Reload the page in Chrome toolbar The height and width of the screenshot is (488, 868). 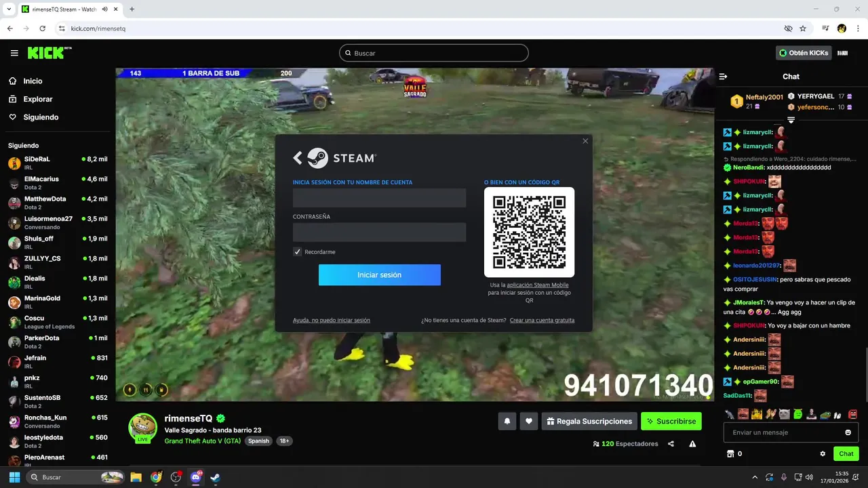(42, 28)
